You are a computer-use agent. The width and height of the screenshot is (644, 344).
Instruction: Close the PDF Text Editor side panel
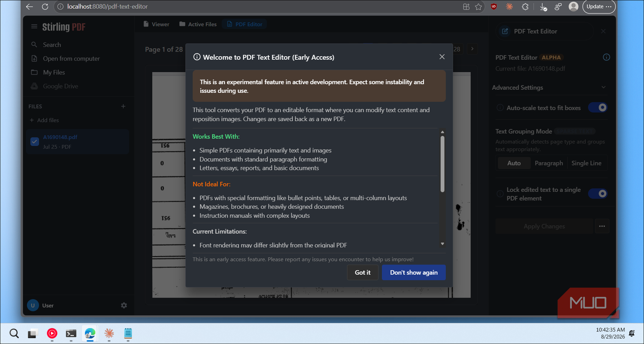point(603,31)
